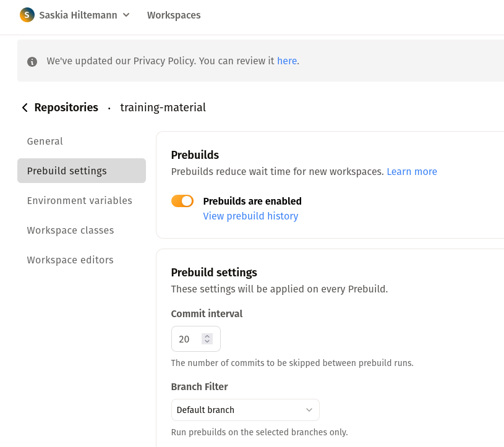This screenshot has height=447, width=504.
Task: Decrease commit interval with down stepper arrow
Action: 207,342
